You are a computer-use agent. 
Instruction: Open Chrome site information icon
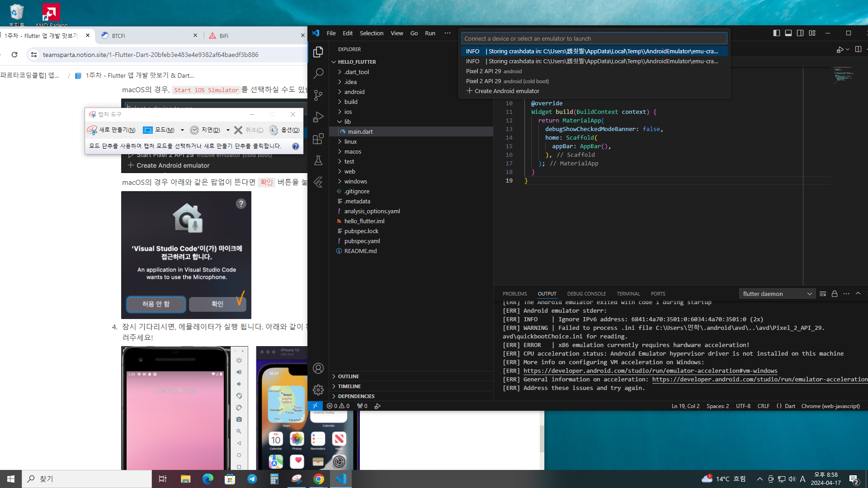click(x=34, y=55)
